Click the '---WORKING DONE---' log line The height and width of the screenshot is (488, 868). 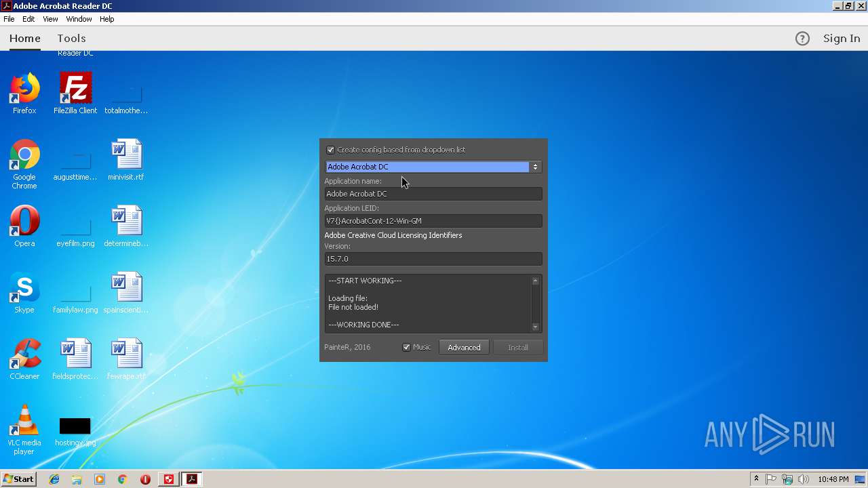(363, 325)
